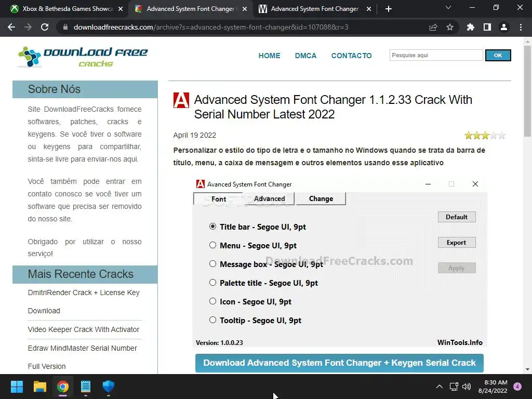Open the Video Keeper Crack With Activator link
The width and height of the screenshot is (532, 399).
click(84, 329)
